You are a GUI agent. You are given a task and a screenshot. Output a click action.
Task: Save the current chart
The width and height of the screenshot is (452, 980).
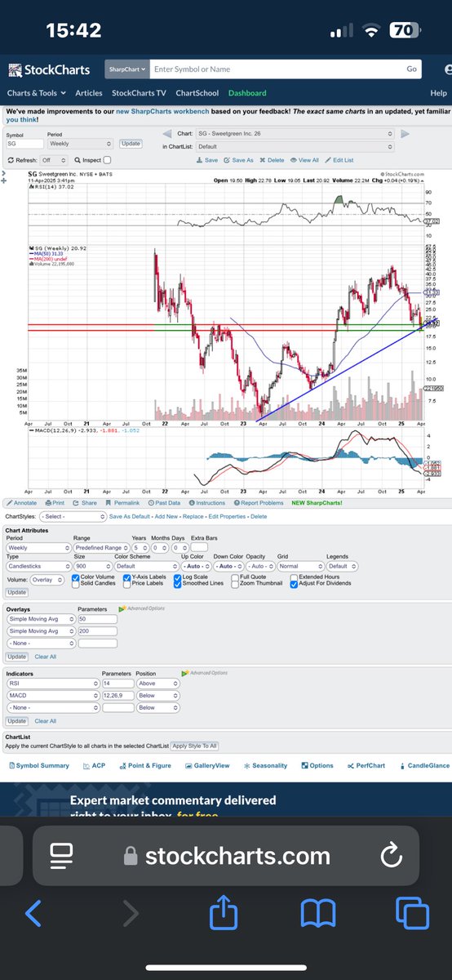click(x=206, y=160)
